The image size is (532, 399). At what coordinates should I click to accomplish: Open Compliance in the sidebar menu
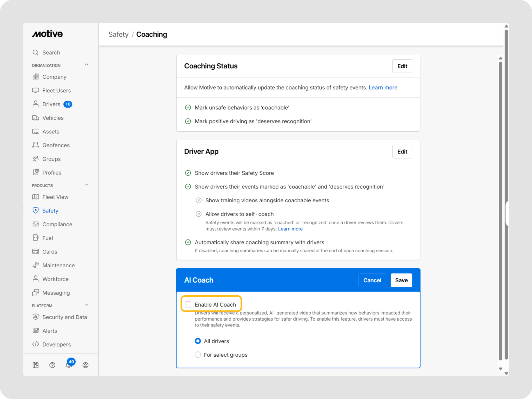(57, 224)
